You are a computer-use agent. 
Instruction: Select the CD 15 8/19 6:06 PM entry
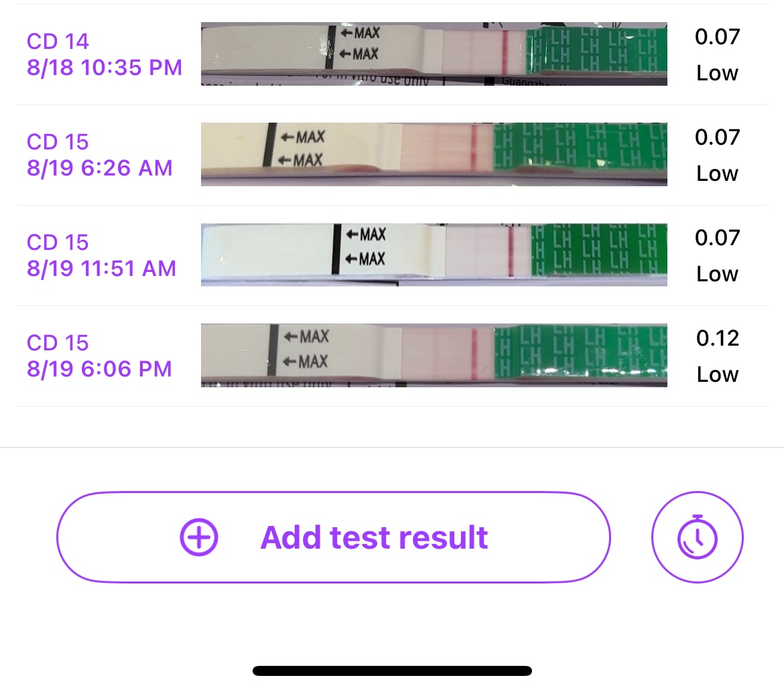(99, 356)
